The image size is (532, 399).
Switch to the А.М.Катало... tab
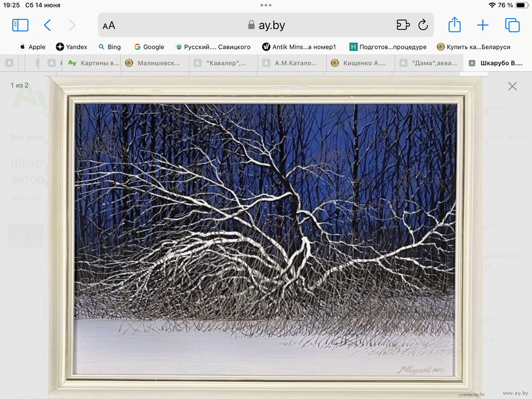tap(292, 63)
